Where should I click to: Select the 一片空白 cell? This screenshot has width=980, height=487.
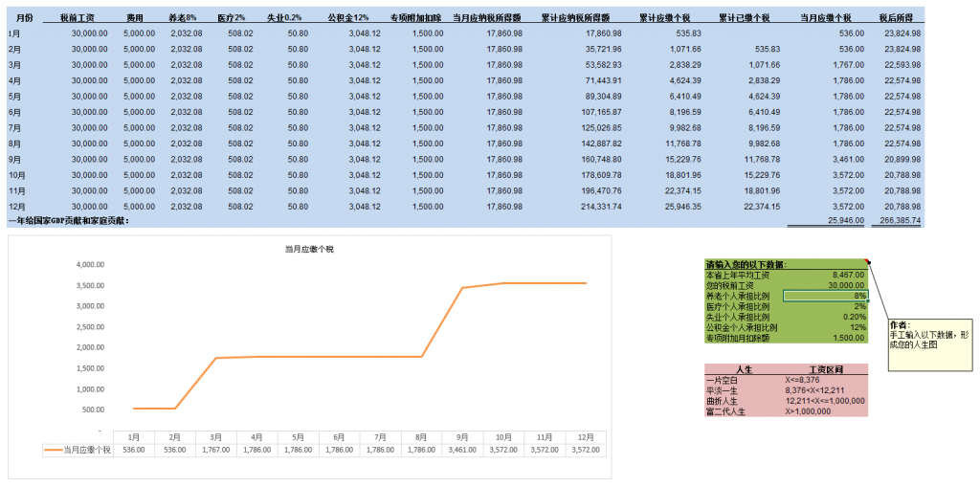722,380
